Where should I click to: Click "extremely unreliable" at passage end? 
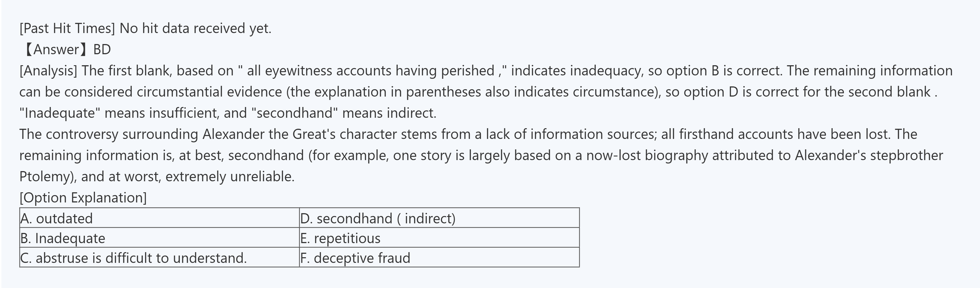pyautogui.click(x=229, y=177)
